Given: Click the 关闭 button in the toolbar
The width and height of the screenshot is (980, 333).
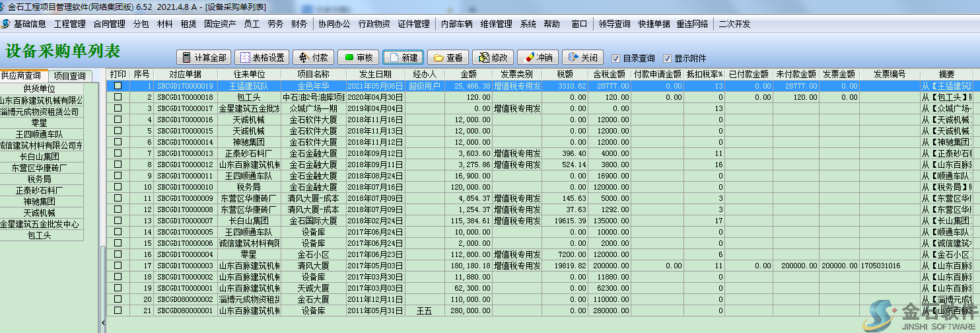Looking at the screenshot, I should [582, 57].
